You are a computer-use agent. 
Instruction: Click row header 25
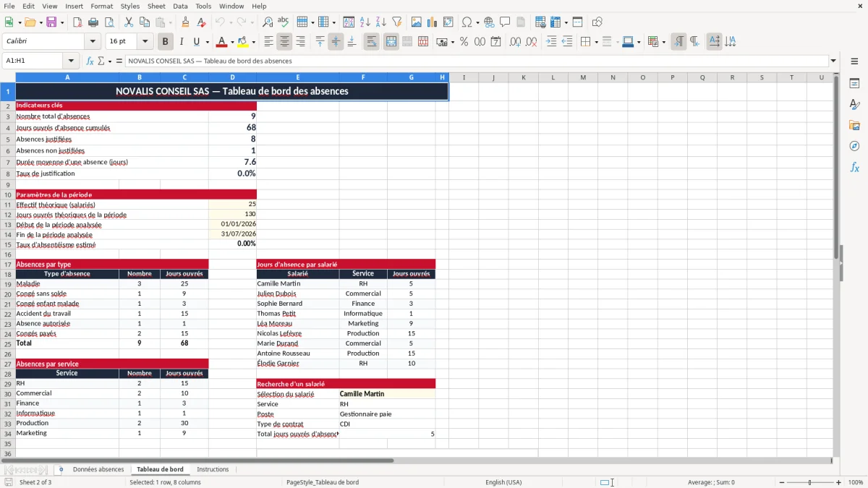[x=8, y=343]
